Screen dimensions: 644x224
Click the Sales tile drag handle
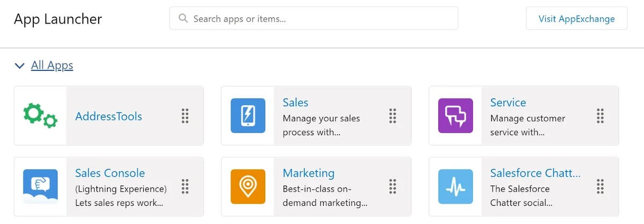click(393, 115)
